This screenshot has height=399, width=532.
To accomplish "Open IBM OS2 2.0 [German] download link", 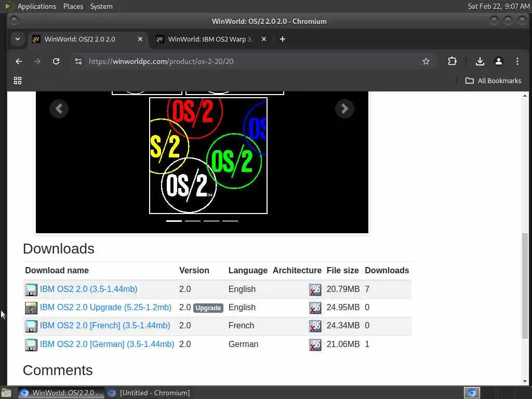I will [x=107, y=344].
